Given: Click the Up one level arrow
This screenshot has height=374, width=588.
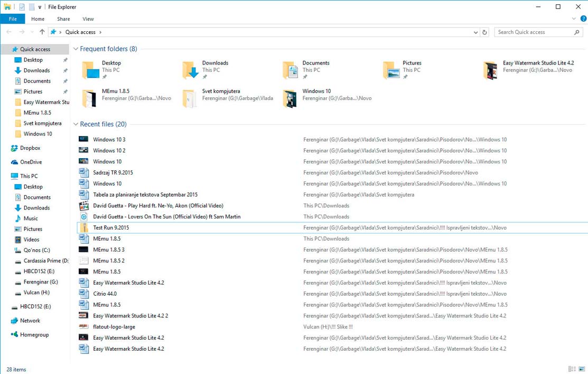Looking at the screenshot, I should [x=42, y=32].
